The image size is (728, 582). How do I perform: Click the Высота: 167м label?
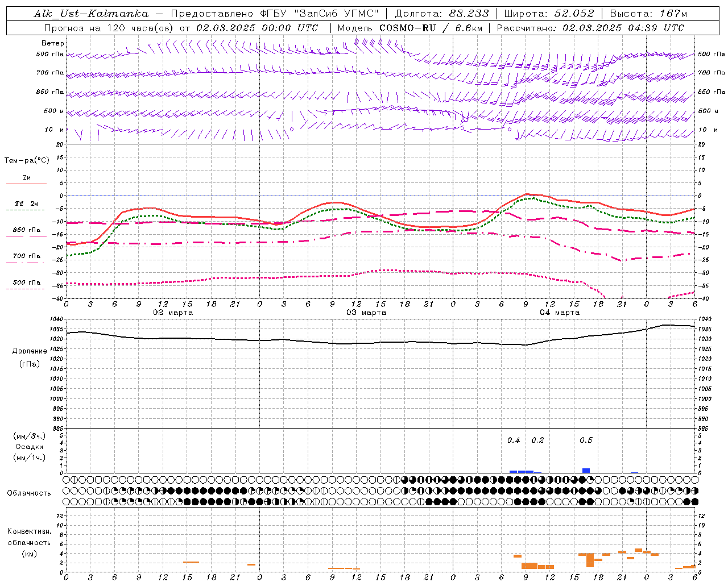(x=648, y=14)
